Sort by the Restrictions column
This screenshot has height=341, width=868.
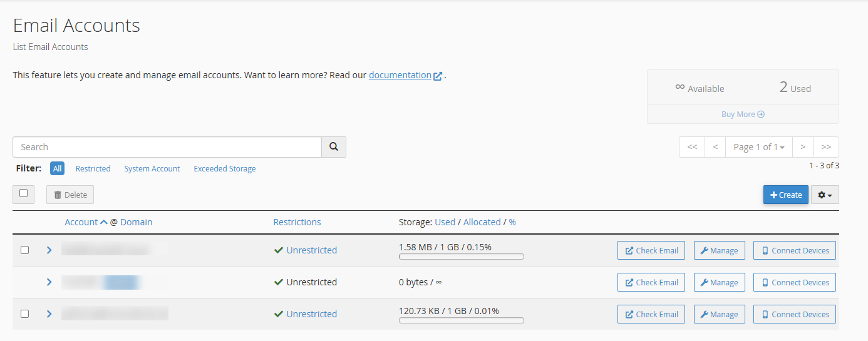click(297, 222)
